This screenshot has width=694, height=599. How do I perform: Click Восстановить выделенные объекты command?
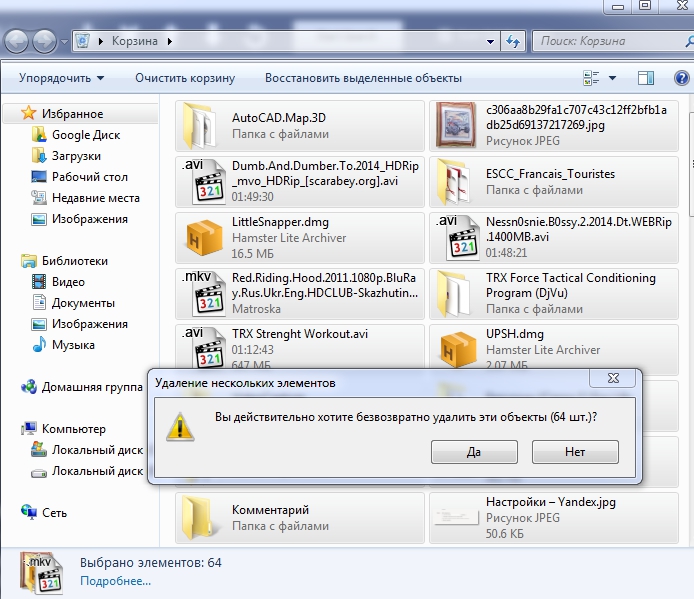click(363, 78)
